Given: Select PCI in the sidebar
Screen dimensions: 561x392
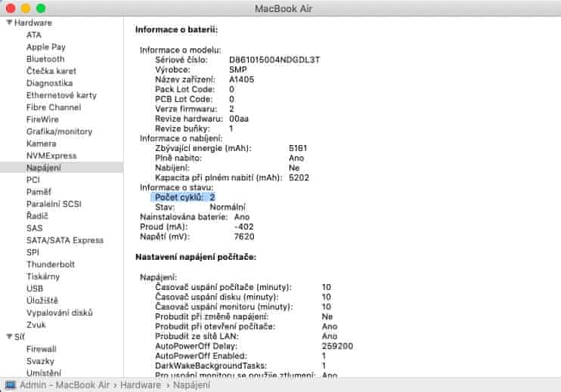Looking at the screenshot, I should (33, 180).
